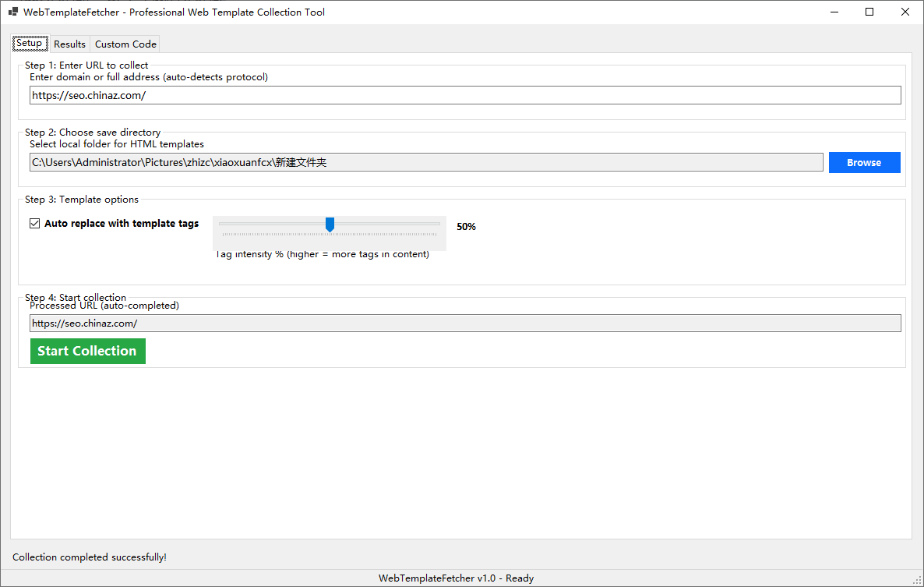Focus the URL to collect input field

click(465, 95)
